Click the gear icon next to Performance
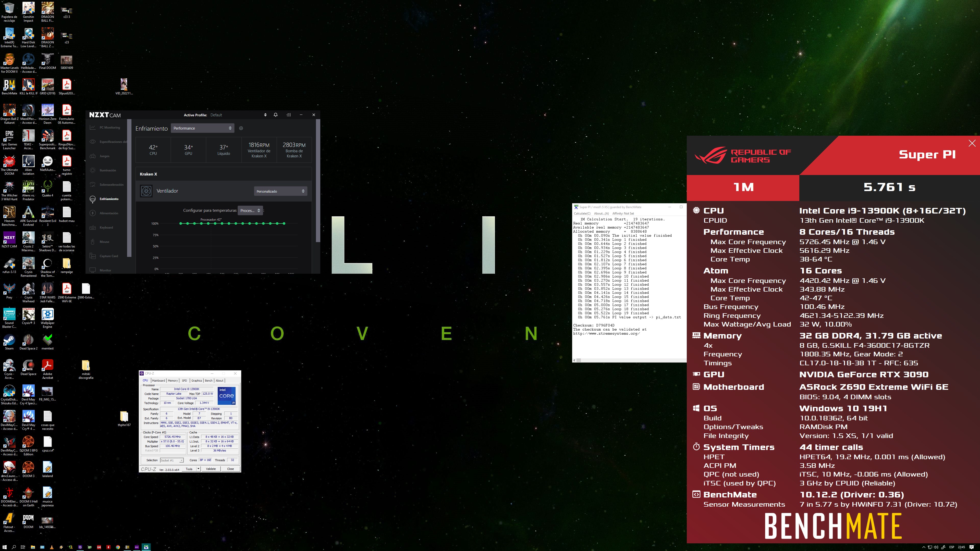 tap(241, 128)
